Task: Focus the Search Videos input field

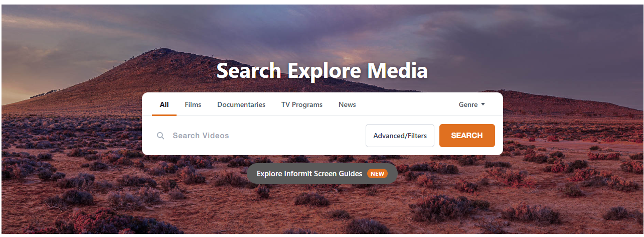Action: 261,136
